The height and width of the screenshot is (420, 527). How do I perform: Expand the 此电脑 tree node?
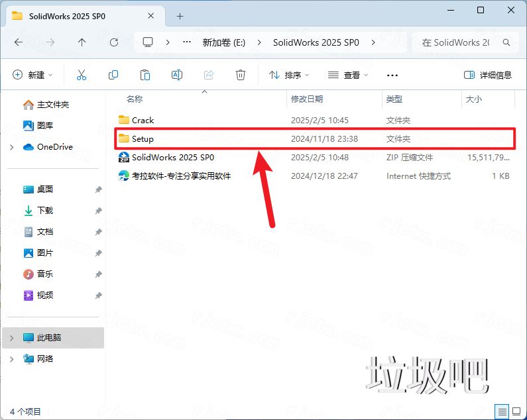[x=12, y=338]
